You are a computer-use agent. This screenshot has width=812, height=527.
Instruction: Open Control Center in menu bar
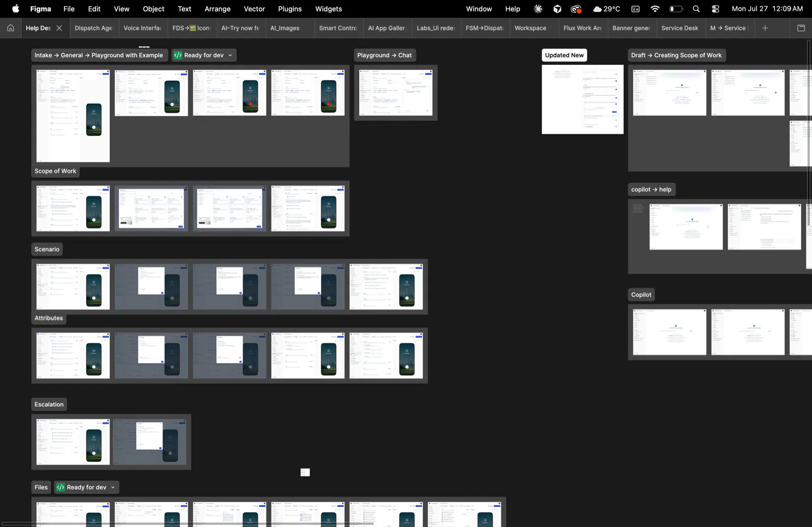coord(716,9)
